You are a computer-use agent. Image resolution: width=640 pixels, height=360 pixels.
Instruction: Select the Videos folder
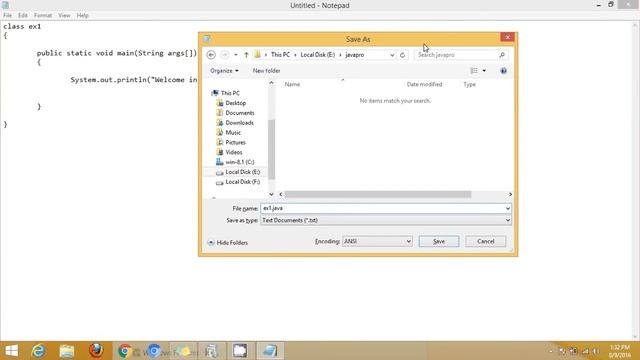pyautogui.click(x=234, y=152)
